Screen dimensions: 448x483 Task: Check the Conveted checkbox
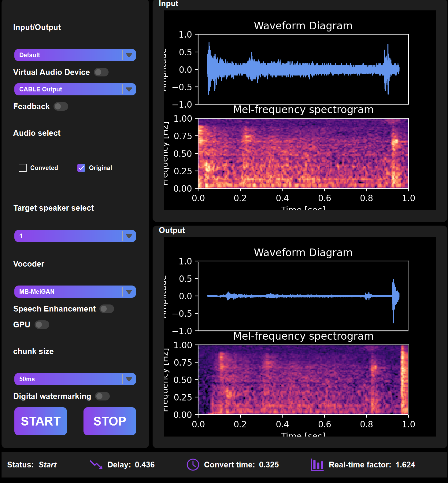[23, 168]
